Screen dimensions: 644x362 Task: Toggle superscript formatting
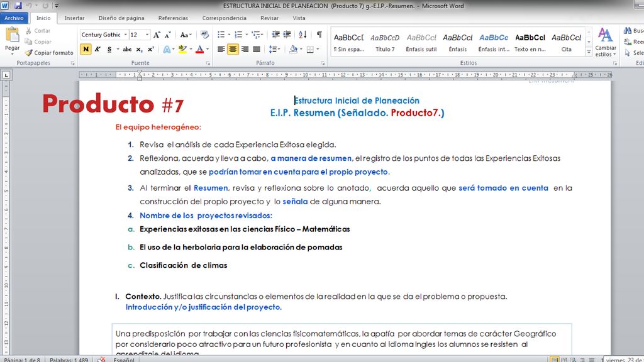pyautogui.click(x=151, y=49)
